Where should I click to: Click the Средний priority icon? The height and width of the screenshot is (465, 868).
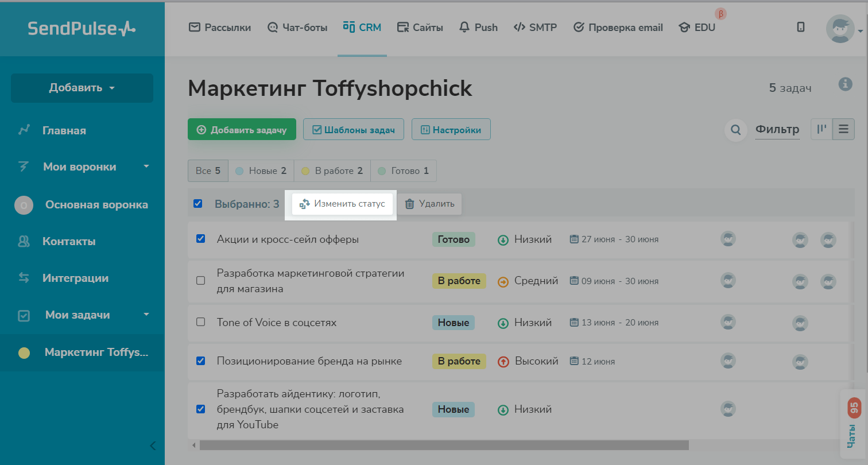(503, 281)
